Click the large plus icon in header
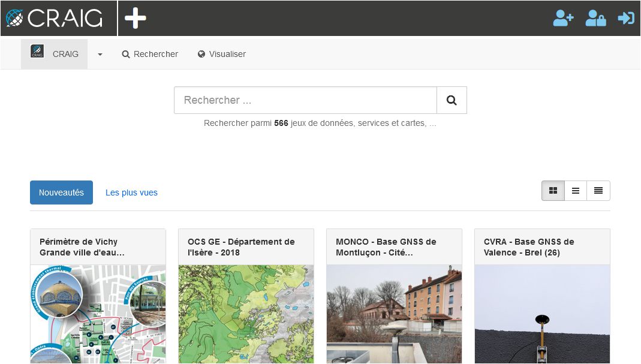The height and width of the screenshot is (364, 641). (135, 19)
